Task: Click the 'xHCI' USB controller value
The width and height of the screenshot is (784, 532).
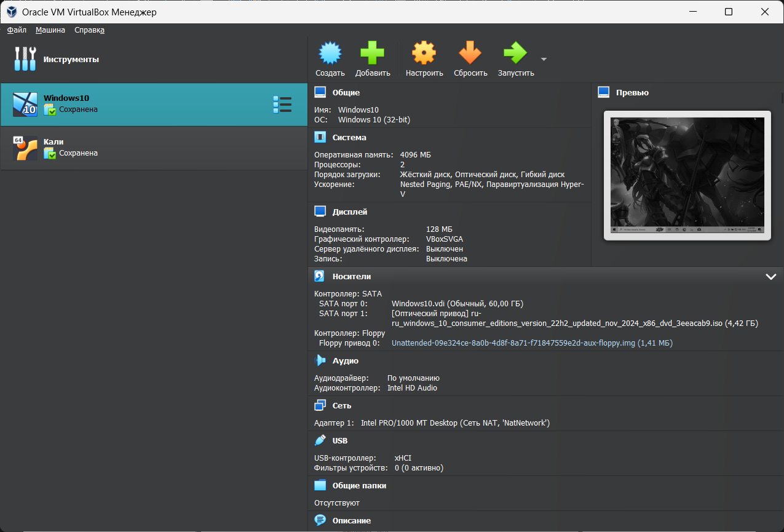Action: 403,458
